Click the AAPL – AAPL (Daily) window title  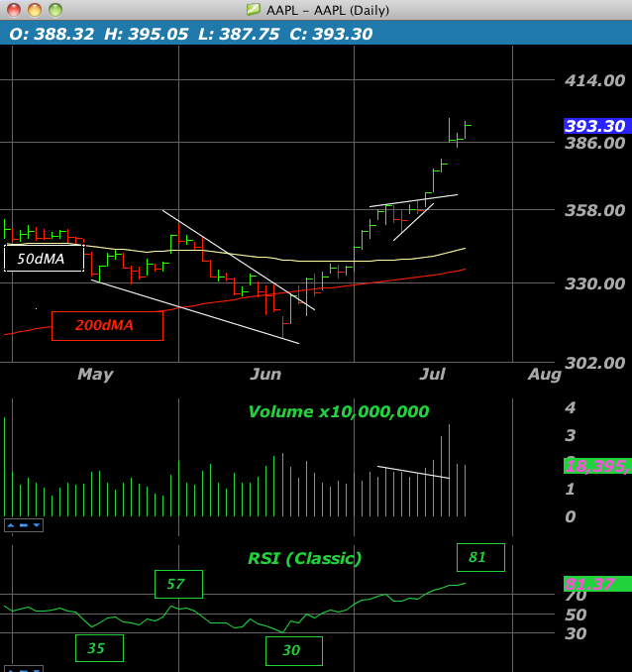(x=327, y=10)
